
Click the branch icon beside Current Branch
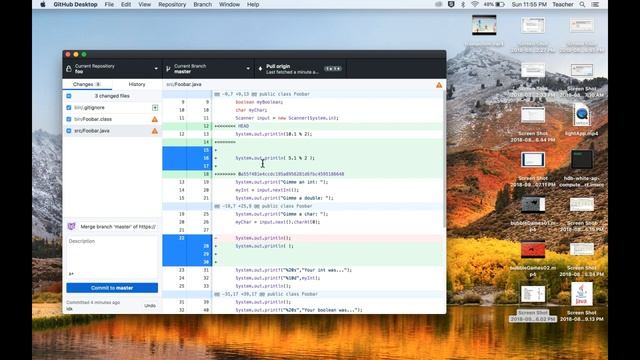[x=168, y=69]
